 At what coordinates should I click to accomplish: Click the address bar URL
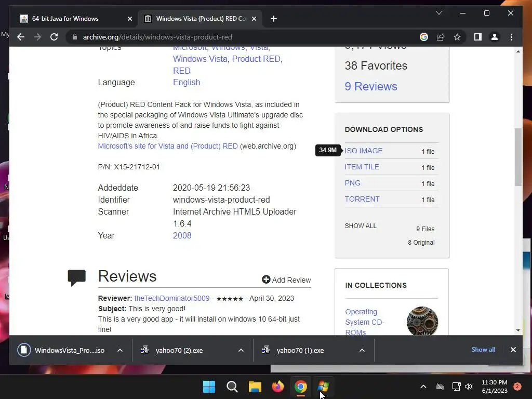157,37
